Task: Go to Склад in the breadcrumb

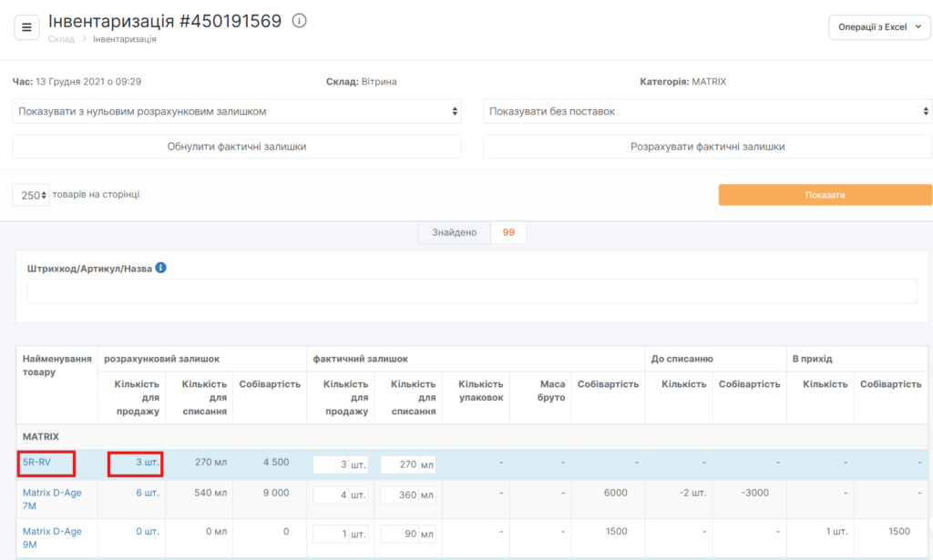Action: click(x=60, y=39)
